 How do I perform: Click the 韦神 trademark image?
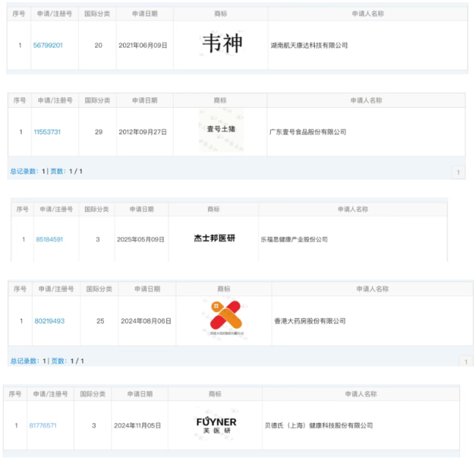[222, 43]
